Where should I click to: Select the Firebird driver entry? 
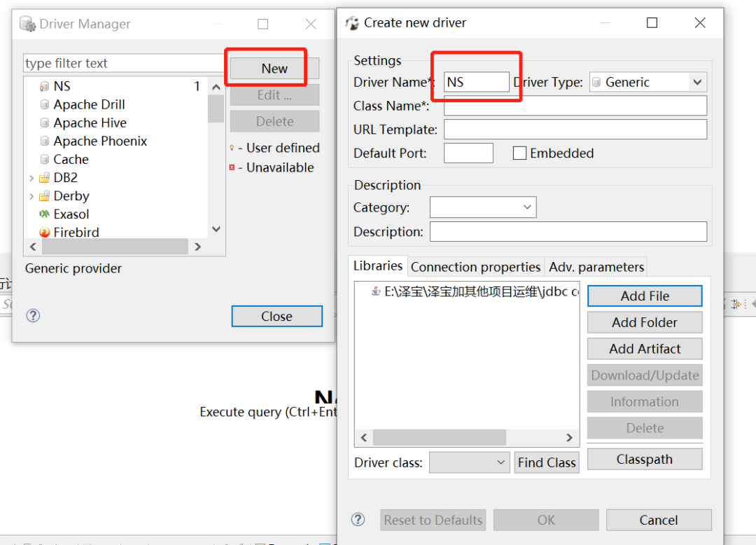pyautogui.click(x=76, y=233)
